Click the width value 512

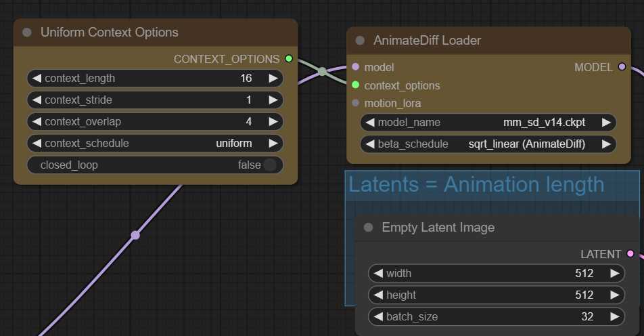pyautogui.click(x=584, y=273)
